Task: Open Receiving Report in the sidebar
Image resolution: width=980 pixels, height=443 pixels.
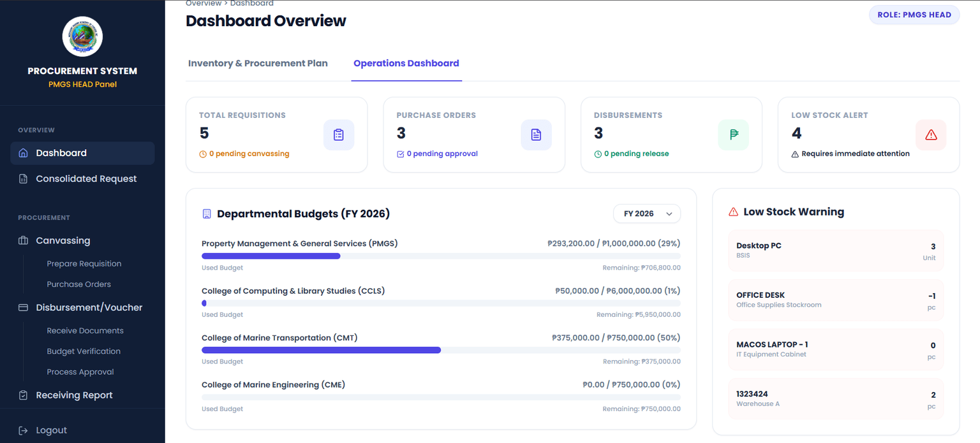Action: click(82, 395)
